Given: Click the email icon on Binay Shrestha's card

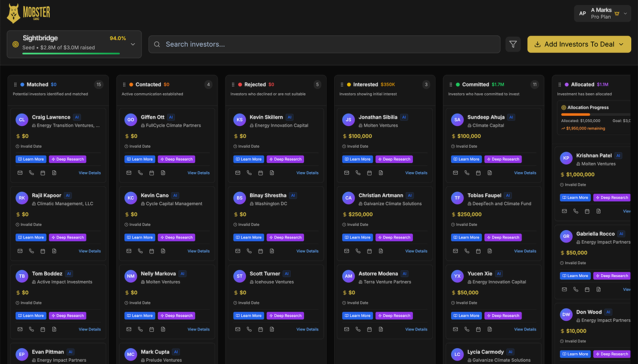Looking at the screenshot, I should click(x=238, y=251).
